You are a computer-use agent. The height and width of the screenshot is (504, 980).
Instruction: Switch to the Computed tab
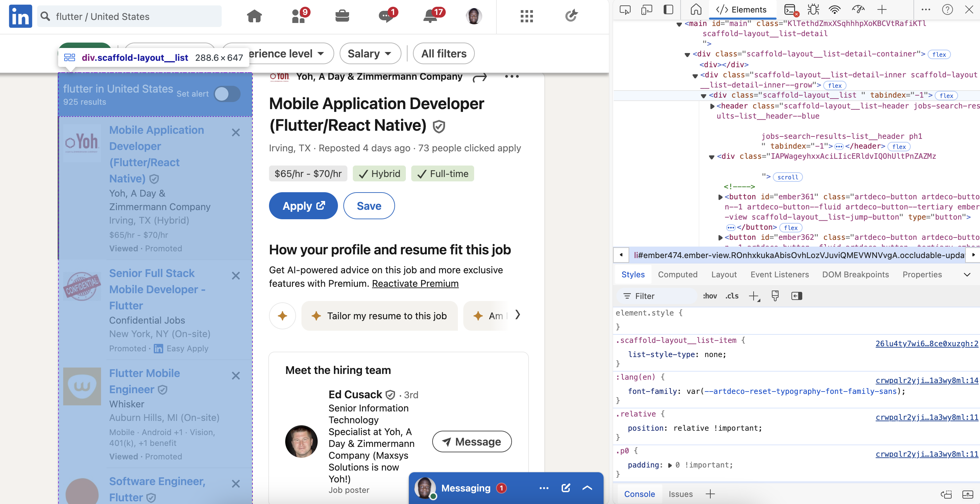click(678, 275)
